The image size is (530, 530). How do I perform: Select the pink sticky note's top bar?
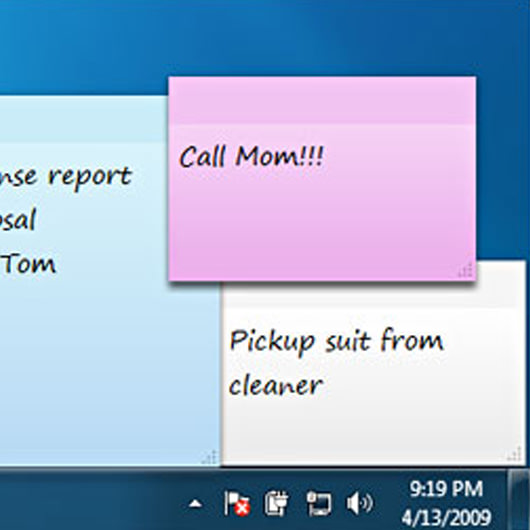pyautogui.click(x=322, y=101)
